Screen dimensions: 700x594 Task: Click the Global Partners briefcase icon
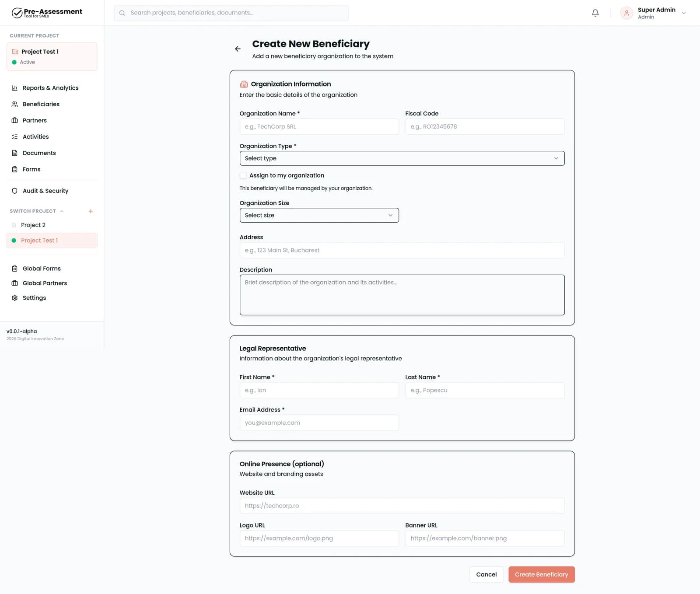point(14,283)
